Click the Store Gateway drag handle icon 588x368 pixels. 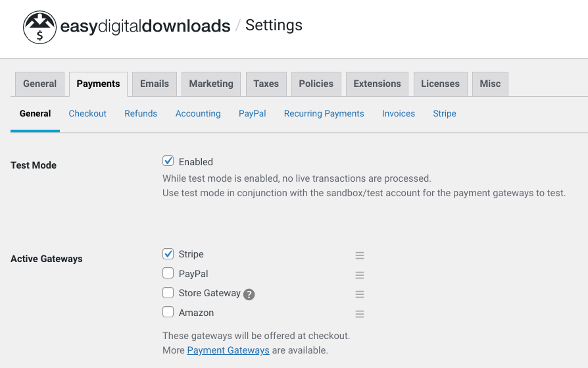[360, 294]
